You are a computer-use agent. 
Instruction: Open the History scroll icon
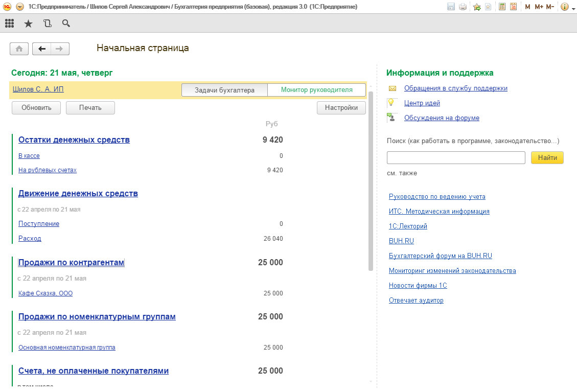[47, 23]
